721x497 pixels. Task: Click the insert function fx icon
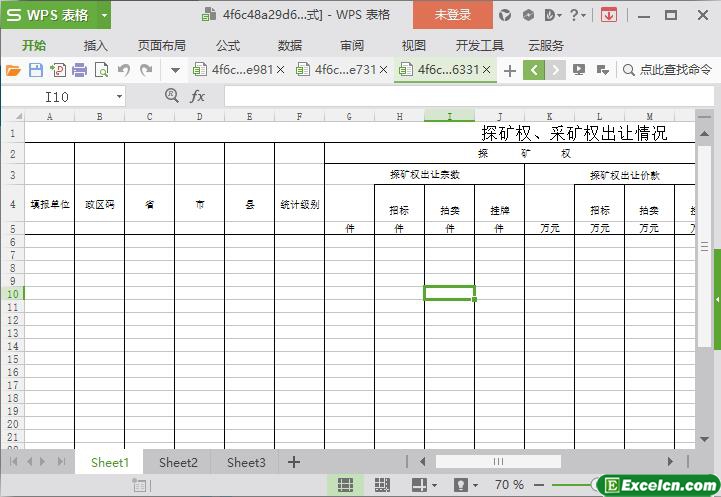click(x=197, y=96)
